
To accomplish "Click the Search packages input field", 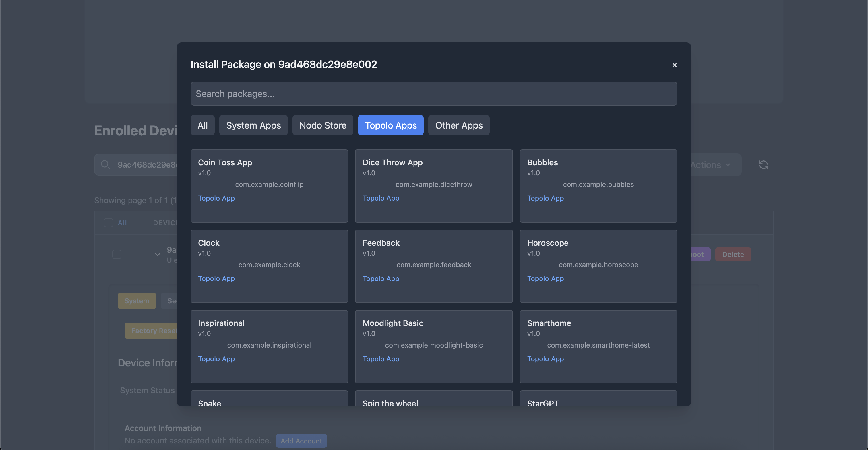I will click(434, 94).
